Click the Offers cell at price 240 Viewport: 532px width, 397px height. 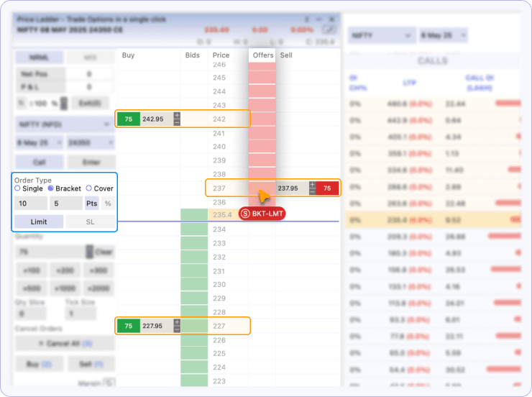pos(262,146)
